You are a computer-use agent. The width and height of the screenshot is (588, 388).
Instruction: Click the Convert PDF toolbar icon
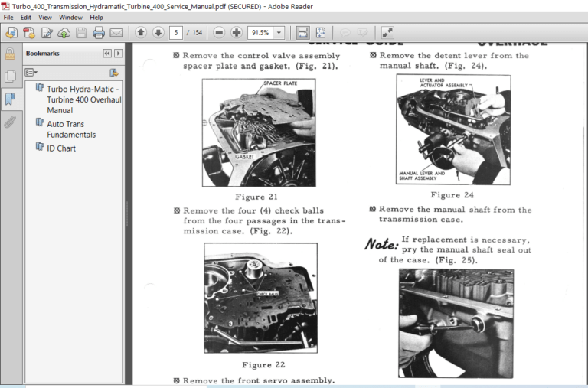point(29,33)
